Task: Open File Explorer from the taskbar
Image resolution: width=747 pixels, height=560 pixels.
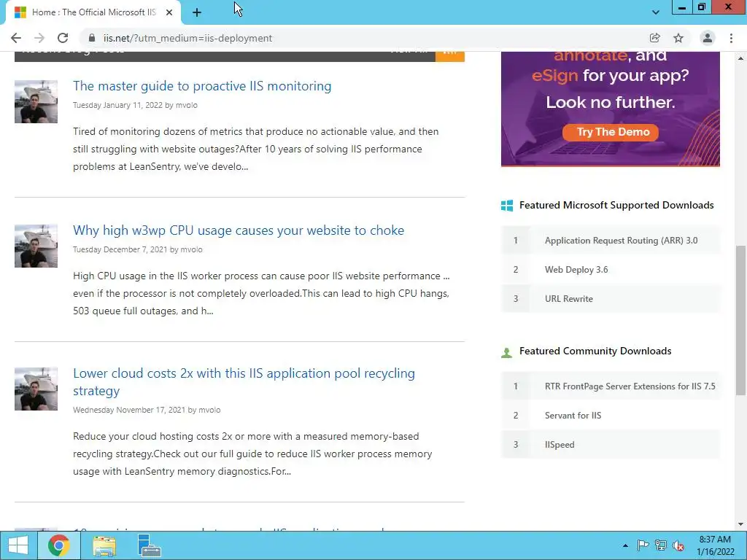Action: 104,545
